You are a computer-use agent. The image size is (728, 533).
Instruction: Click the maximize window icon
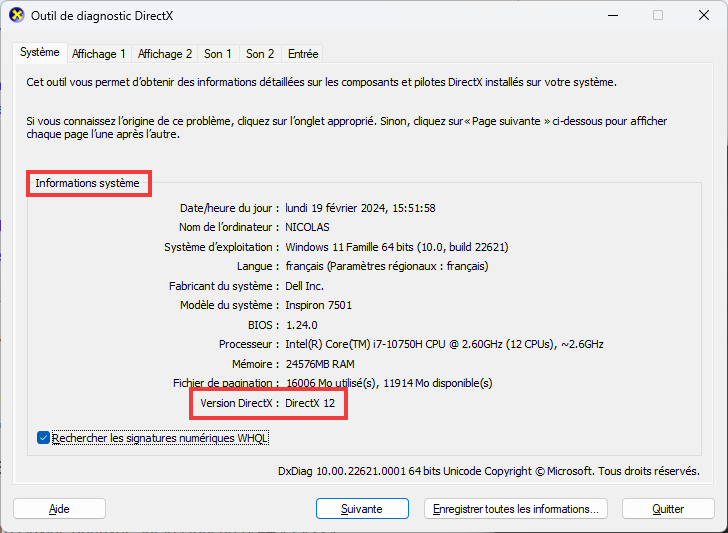pyautogui.click(x=658, y=15)
